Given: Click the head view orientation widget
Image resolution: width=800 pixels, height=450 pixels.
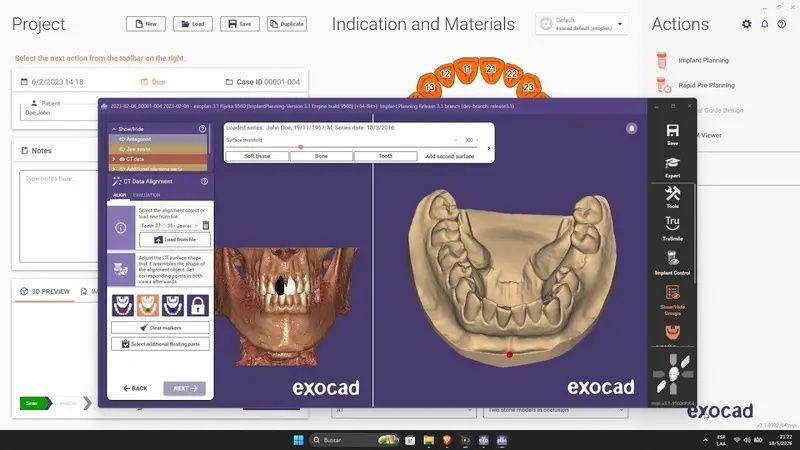Looking at the screenshot, I should [x=673, y=374].
